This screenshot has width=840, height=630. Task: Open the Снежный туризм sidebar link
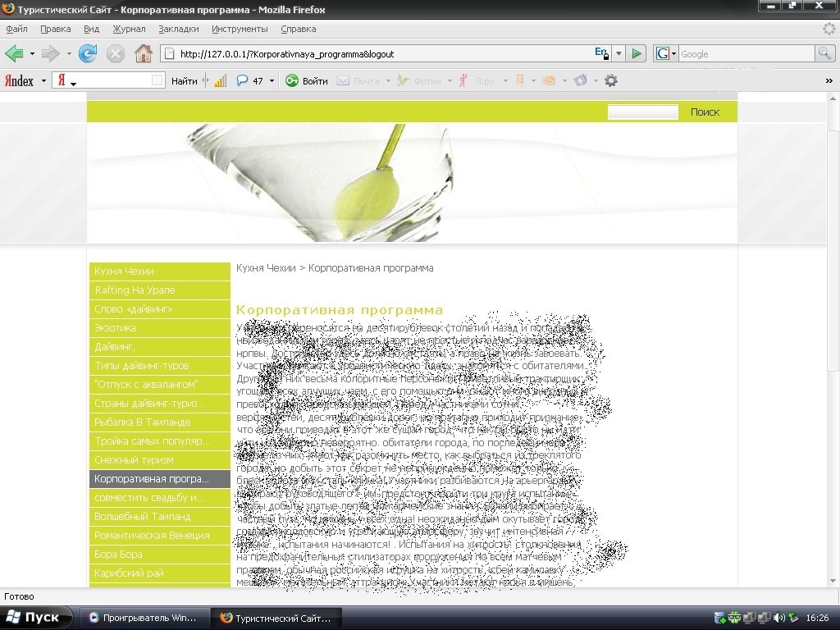click(160, 459)
